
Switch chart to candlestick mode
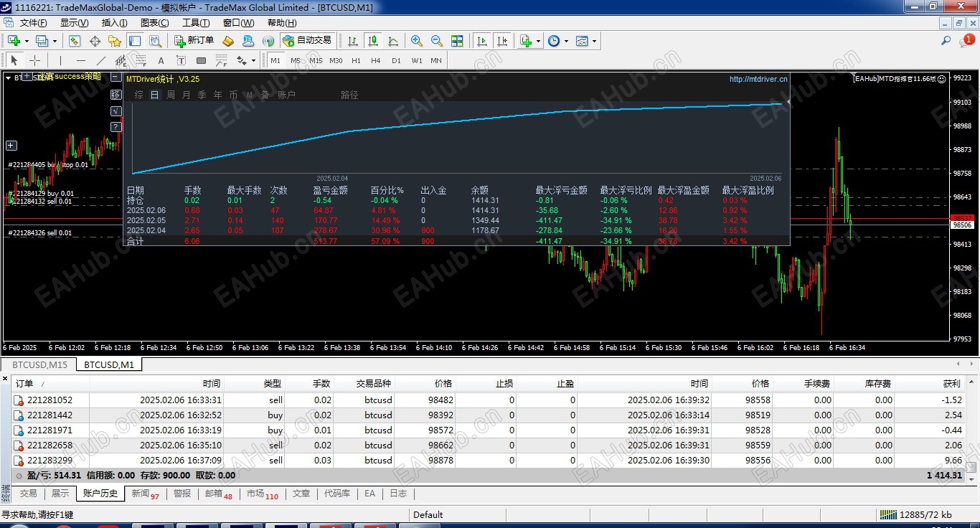373,41
